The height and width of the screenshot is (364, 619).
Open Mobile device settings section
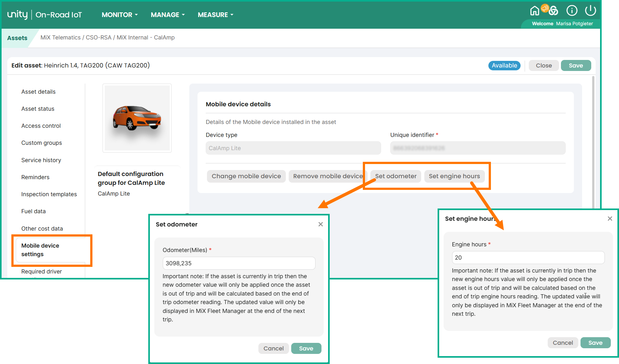[40, 250]
